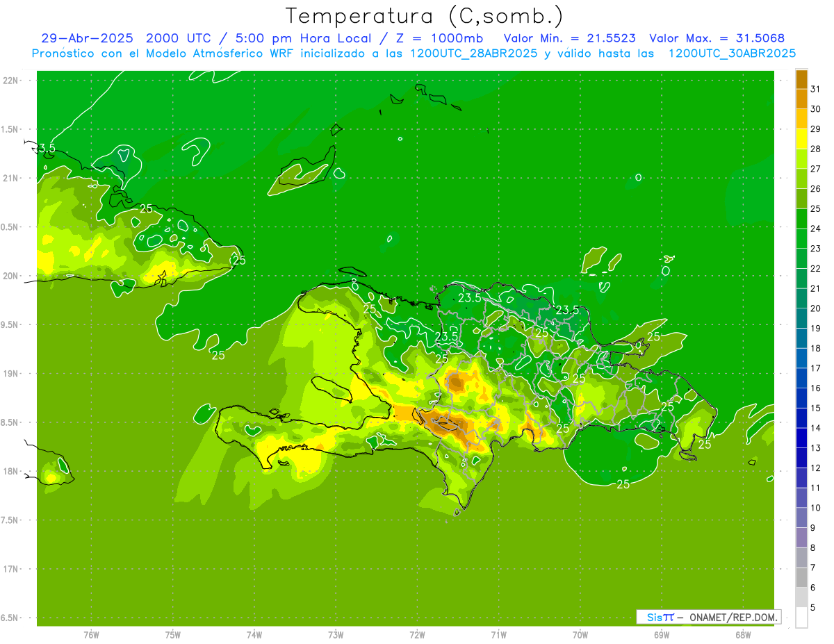Click "1200UTC_30ABR2025" valid-until time text
Image resolution: width=834 pixels, height=644 pixels.
732,53
